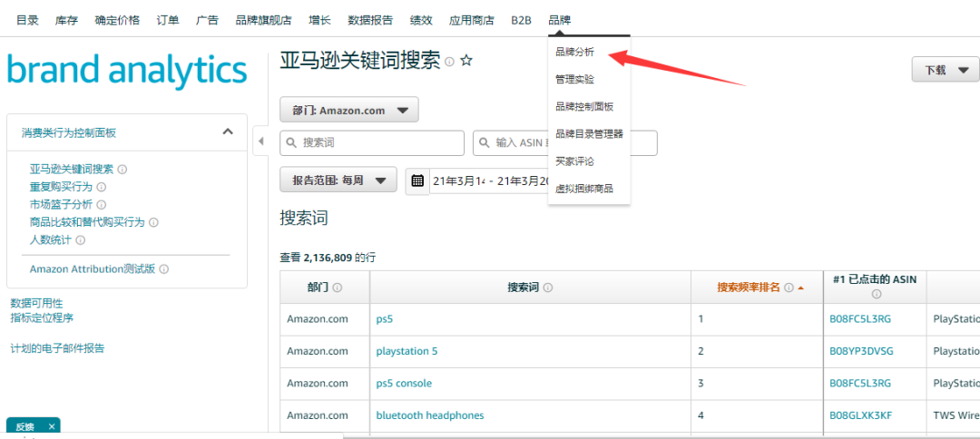Click the 搜索词 search input field
The image size is (980, 439).
click(373, 143)
